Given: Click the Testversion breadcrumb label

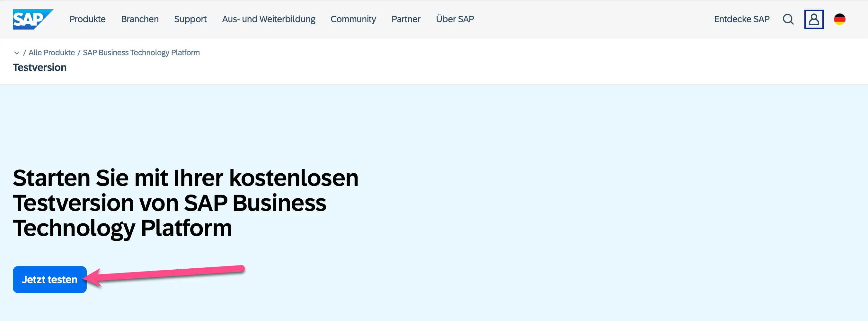Looking at the screenshot, I should [x=40, y=67].
